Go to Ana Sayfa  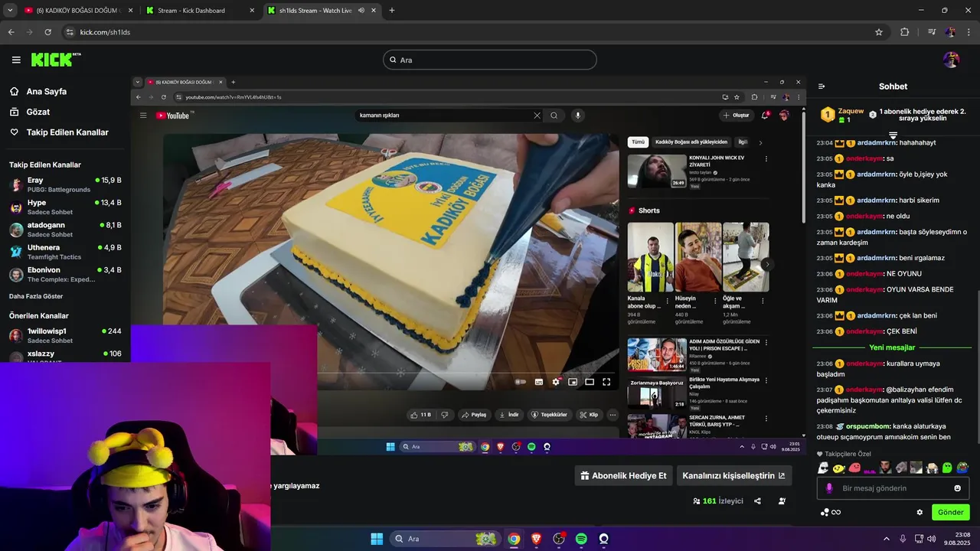coord(46,91)
